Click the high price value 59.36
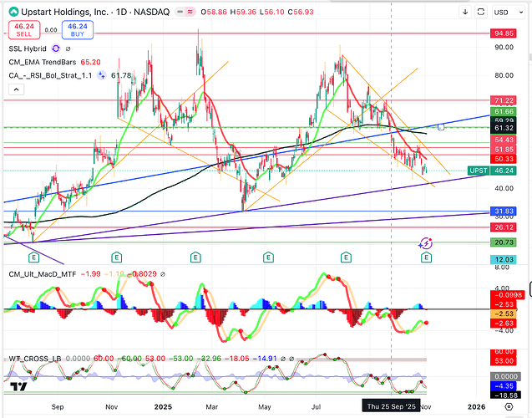The height and width of the screenshot is (418, 532). (x=246, y=12)
